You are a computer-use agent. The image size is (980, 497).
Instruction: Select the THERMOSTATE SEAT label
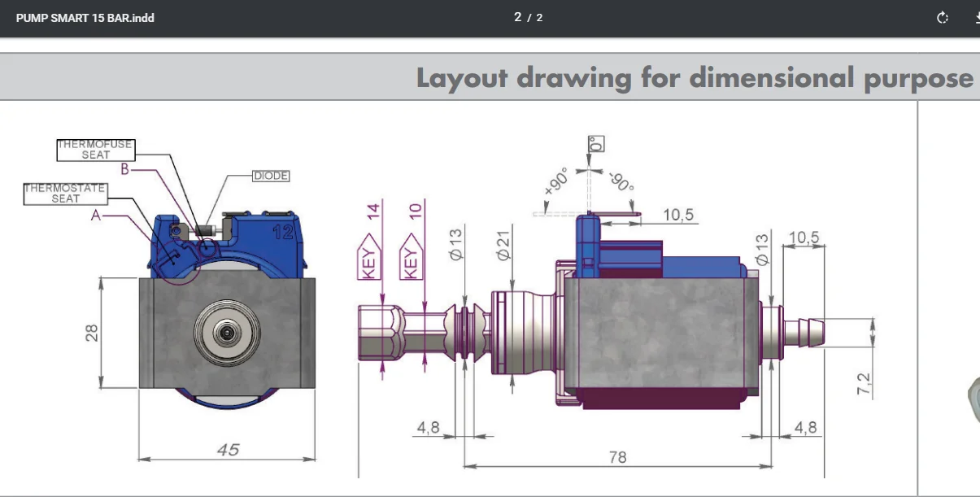65,194
